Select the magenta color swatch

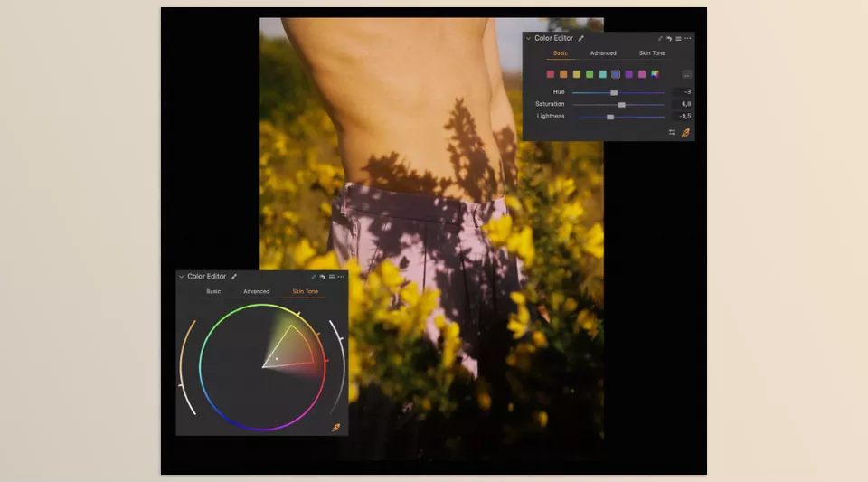point(642,74)
